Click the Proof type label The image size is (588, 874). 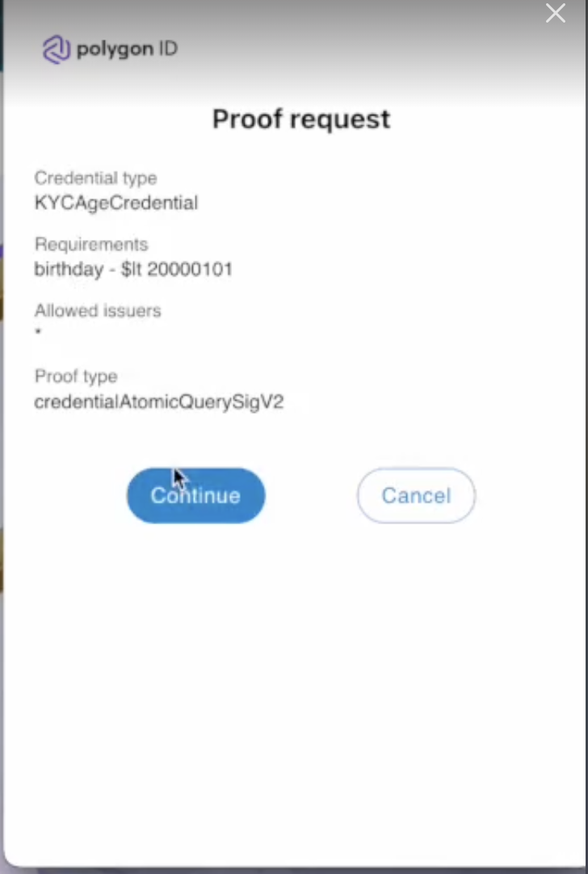tap(76, 376)
